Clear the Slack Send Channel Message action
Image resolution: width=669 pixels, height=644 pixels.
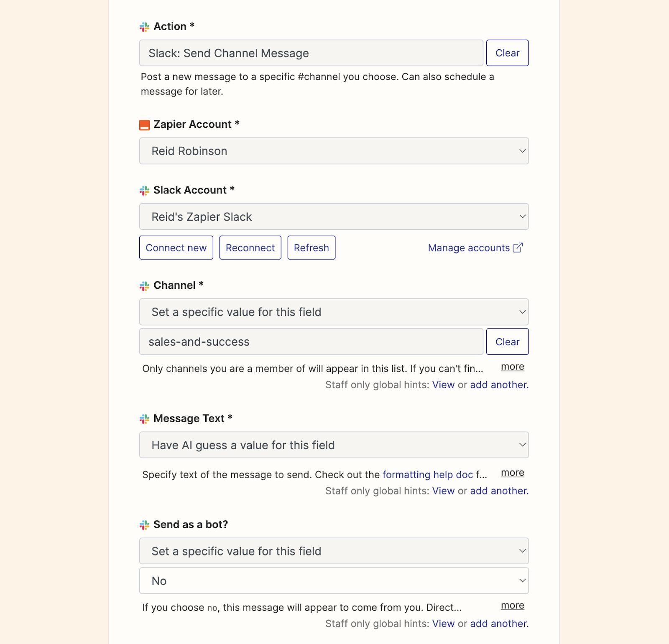pos(508,53)
